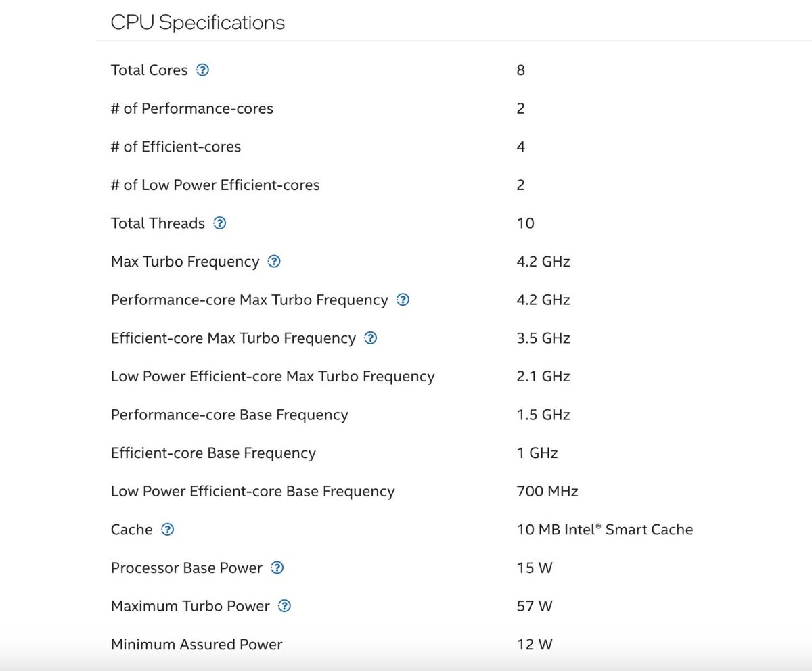Click the '# of Efficient-cores' row label
Screen dimensions: 812x671
176,147
